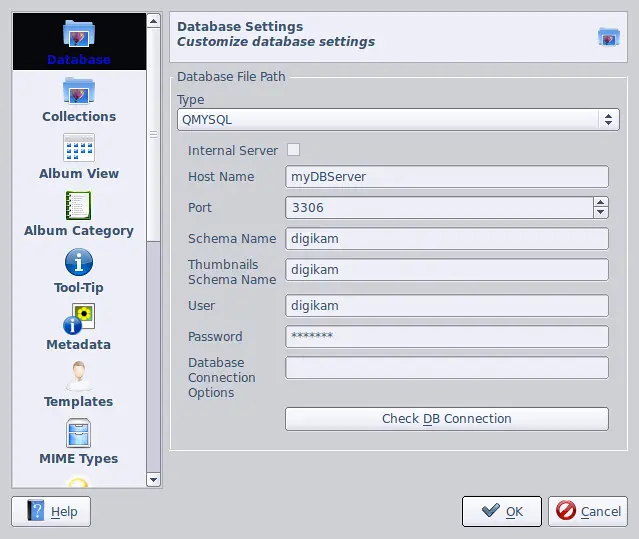
Task: Click the sidebar scrollbar down arrow
Action: click(153, 480)
